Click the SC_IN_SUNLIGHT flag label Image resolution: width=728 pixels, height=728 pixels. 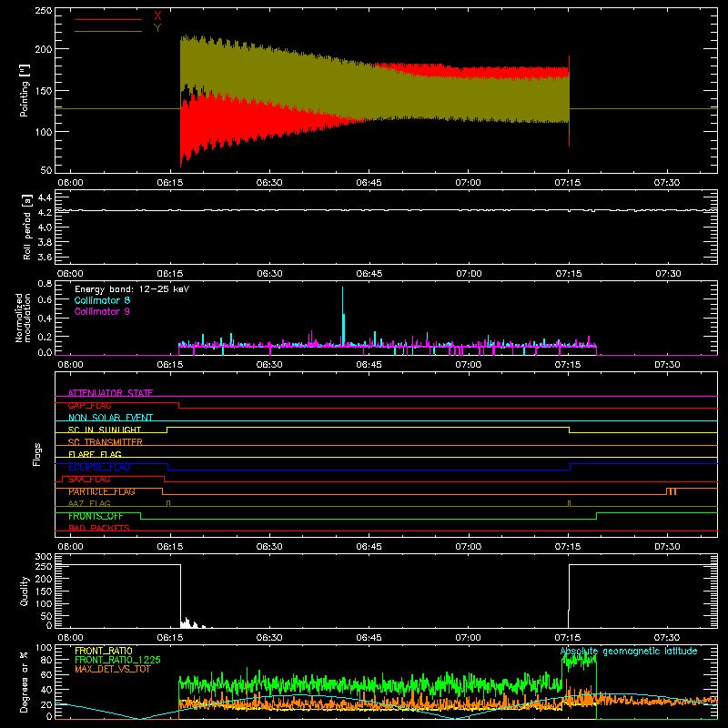click(105, 430)
